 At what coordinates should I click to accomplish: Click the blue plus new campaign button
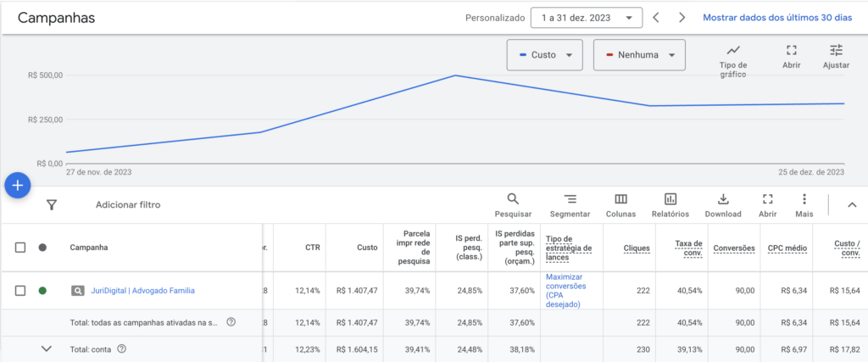point(18,185)
